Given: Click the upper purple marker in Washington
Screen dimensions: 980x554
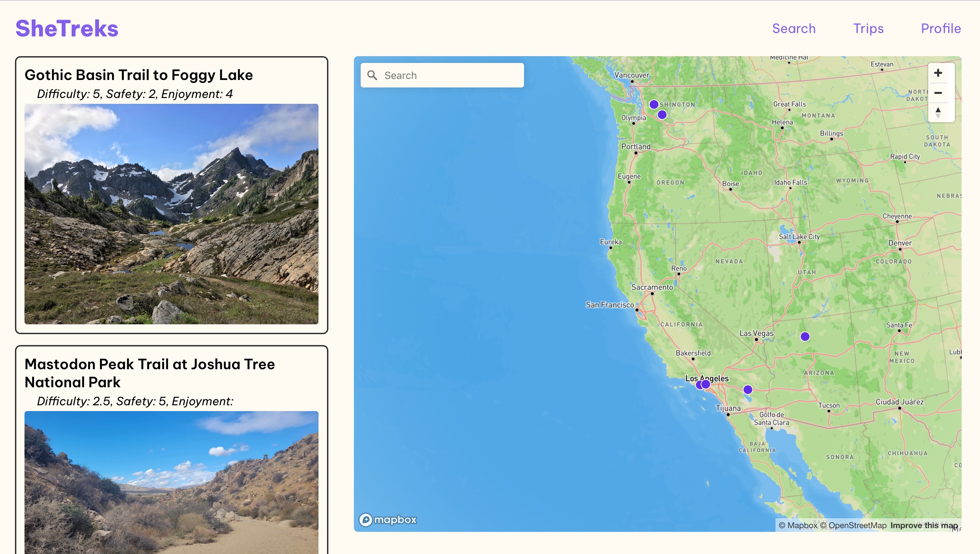Looking at the screenshot, I should 654,104.
